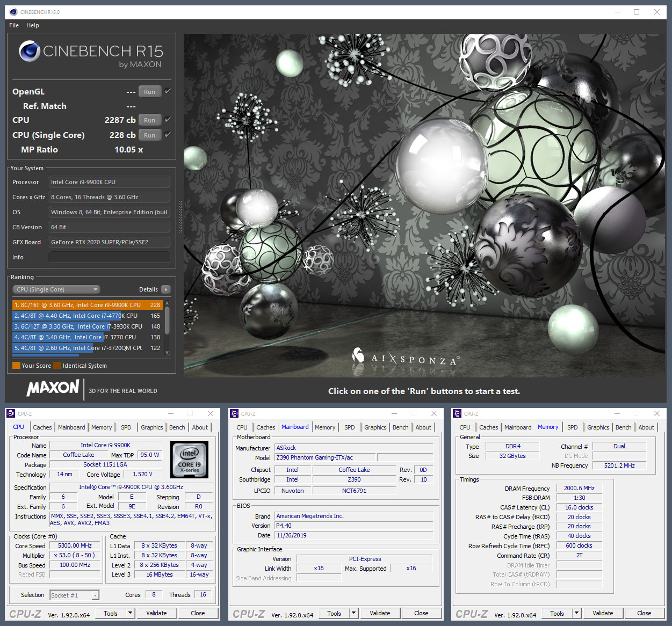Click the orange Your Score legend swatch
The width and height of the screenshot is (672, 626).
click(x=16, y=366)
